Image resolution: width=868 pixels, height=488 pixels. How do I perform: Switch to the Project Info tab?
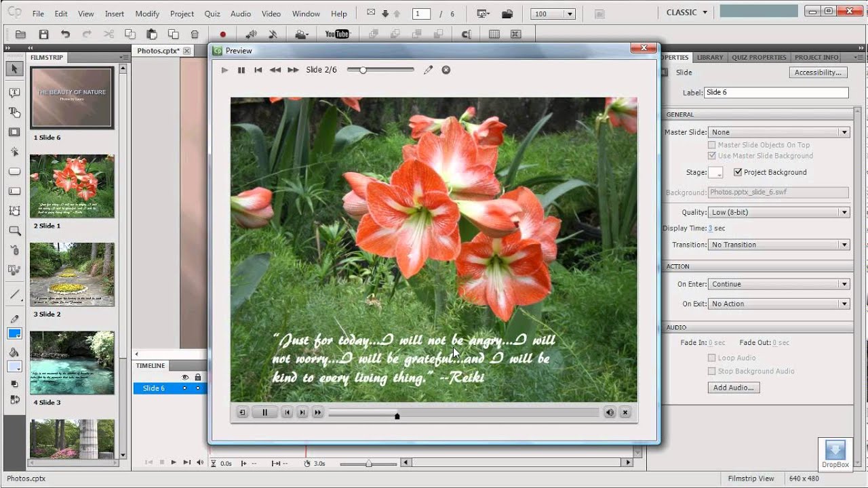point(816,58)
